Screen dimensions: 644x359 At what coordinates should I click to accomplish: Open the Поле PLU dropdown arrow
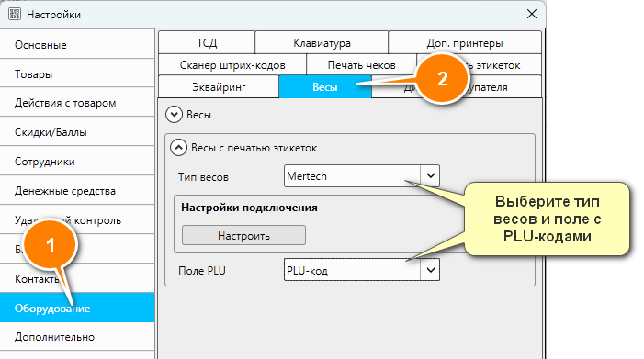430,270
